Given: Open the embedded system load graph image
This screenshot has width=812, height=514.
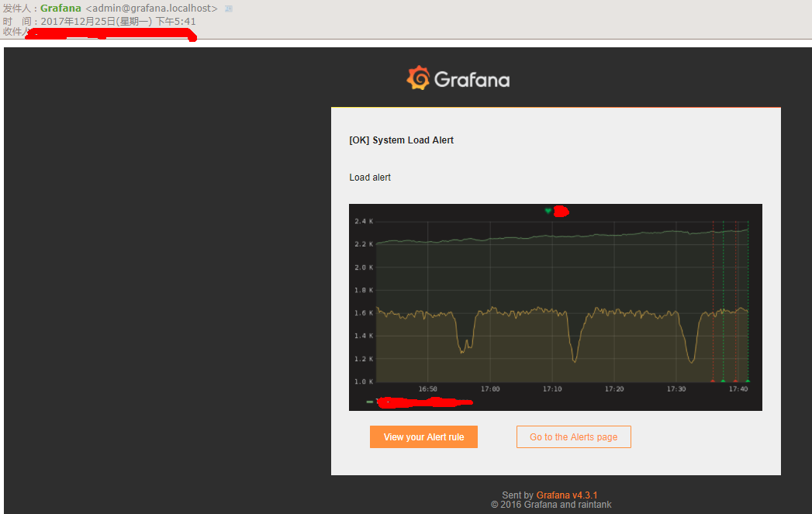Looking at the screenshot, I should [x=555, y=307].
